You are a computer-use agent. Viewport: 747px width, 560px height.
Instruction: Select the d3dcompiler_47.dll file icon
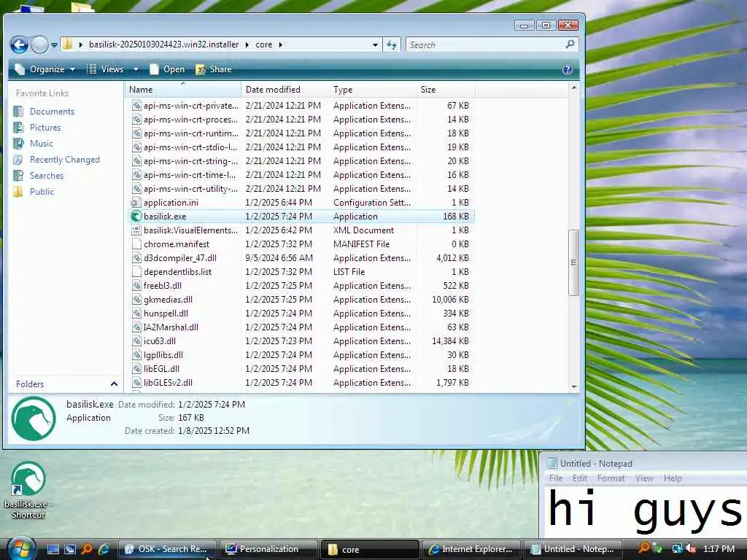coord(136,257)
